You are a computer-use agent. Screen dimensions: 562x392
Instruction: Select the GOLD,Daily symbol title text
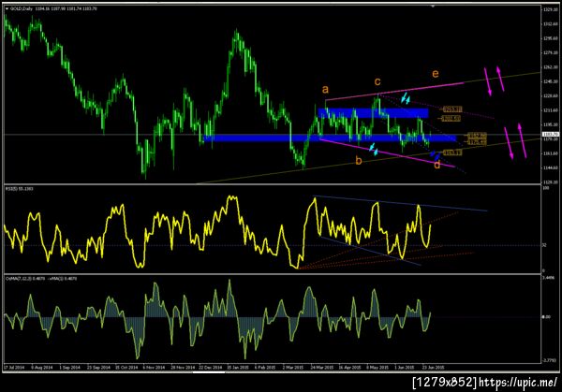coord(22,8)
